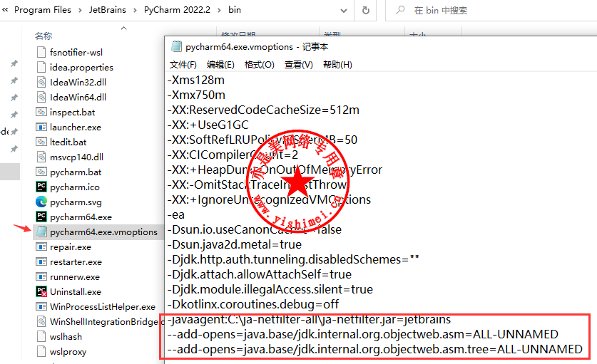
Task: Click the IdeaWin64.dll file icon
Action: coord(41,97)
